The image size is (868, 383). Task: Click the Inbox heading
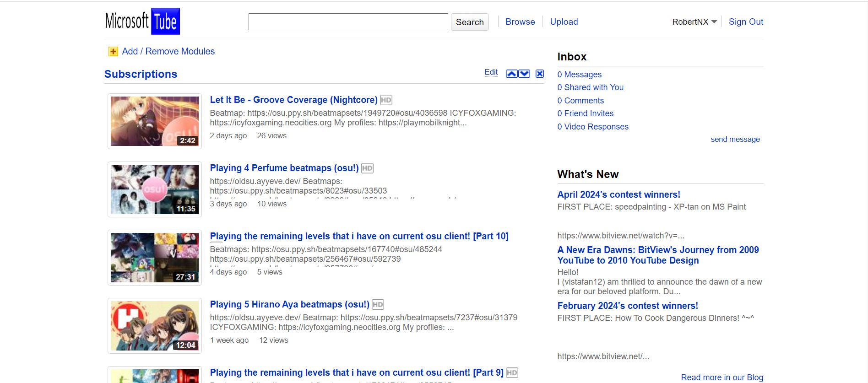572,57
